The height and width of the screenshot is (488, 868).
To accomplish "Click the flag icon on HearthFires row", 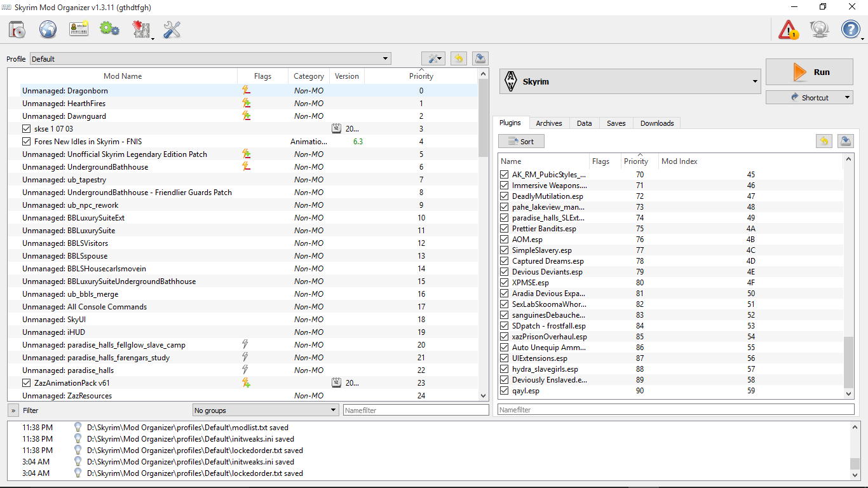I will point(246,104).
